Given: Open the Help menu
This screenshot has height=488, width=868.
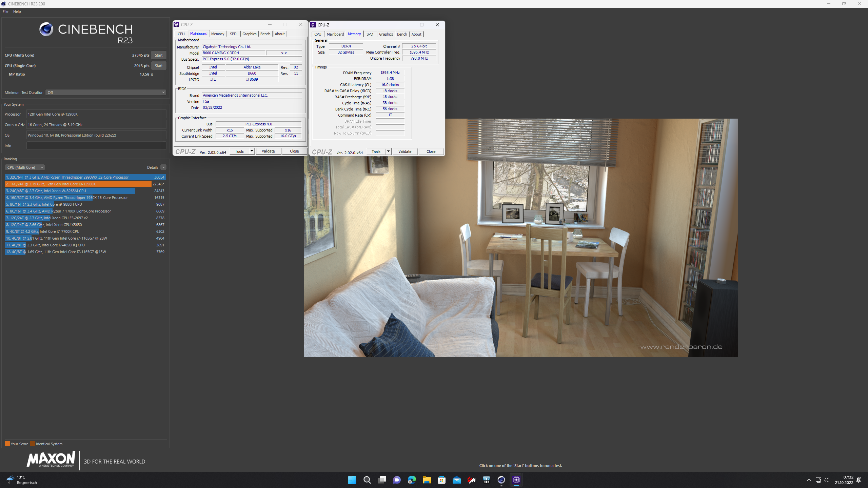Looking at the screenshot, I should [x=17, y=12].
